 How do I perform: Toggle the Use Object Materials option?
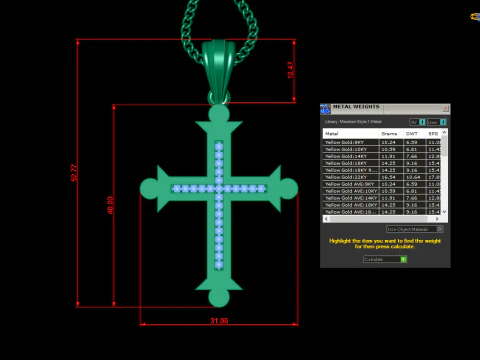click(415, 229)
